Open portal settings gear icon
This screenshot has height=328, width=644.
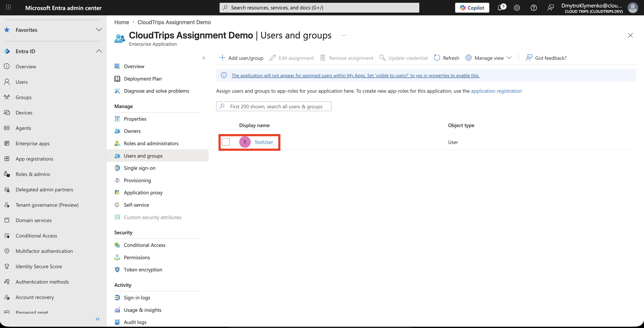[x=517, y=8]
